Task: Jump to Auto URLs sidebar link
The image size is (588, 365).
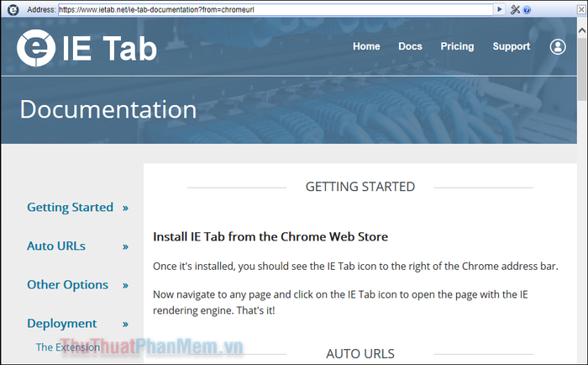Action: click(x=56, y=246)
